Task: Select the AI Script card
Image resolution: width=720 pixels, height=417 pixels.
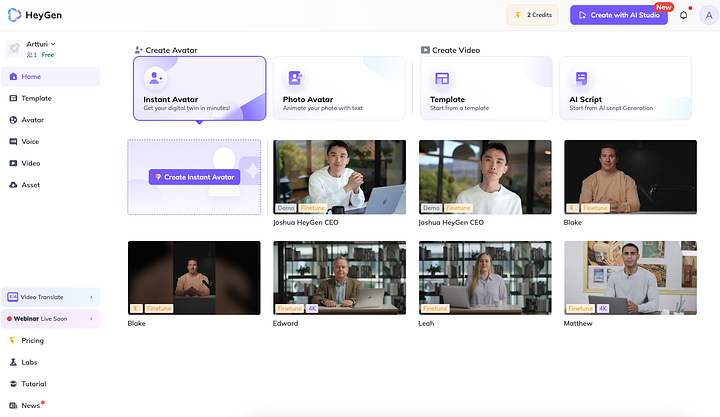Action: pos(625,88)
